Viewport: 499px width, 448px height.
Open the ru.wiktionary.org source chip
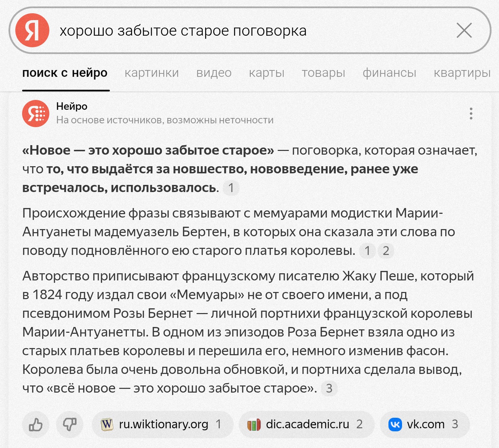click(x=163, y=425)
